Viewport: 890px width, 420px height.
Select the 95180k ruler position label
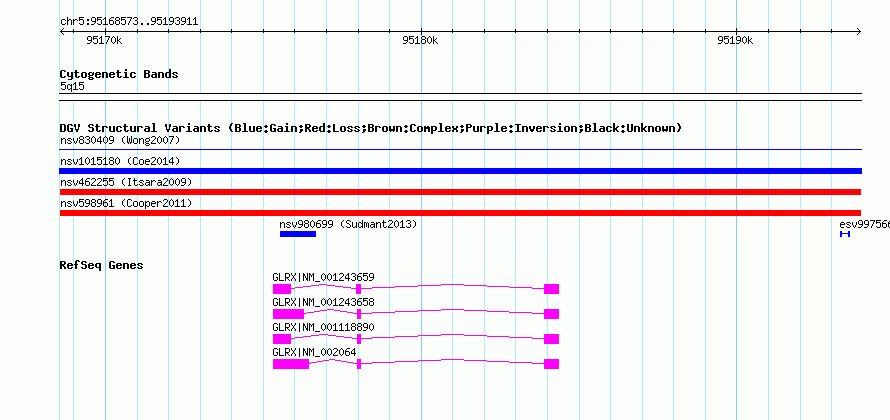click(x=420, y=40)
